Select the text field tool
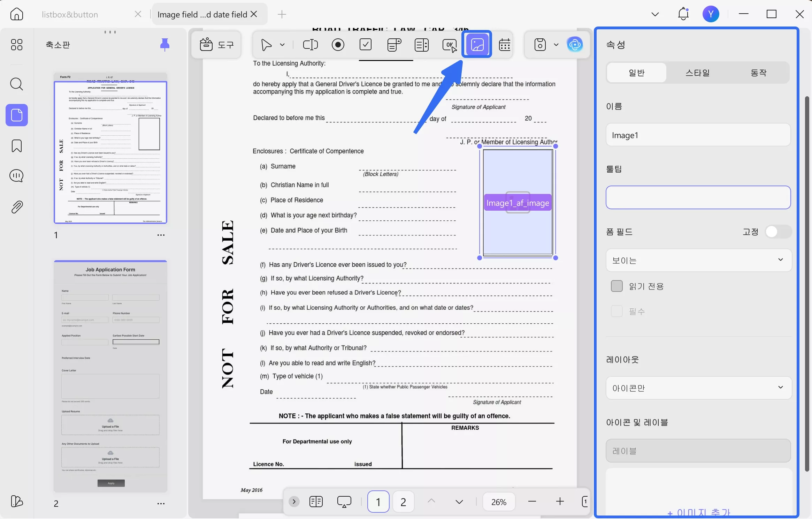Screen dimensions: 812x519 tap(310, 45)
